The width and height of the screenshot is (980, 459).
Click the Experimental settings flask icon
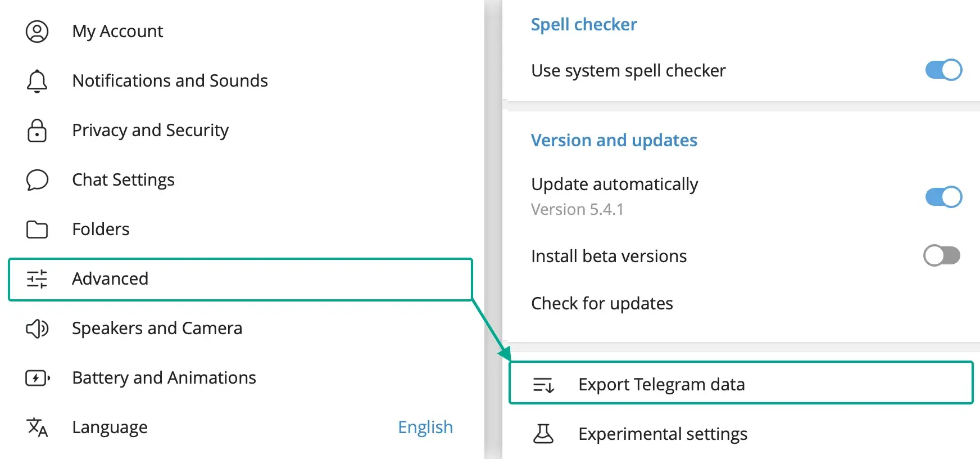pyautogui.click(x=543, y=434)
